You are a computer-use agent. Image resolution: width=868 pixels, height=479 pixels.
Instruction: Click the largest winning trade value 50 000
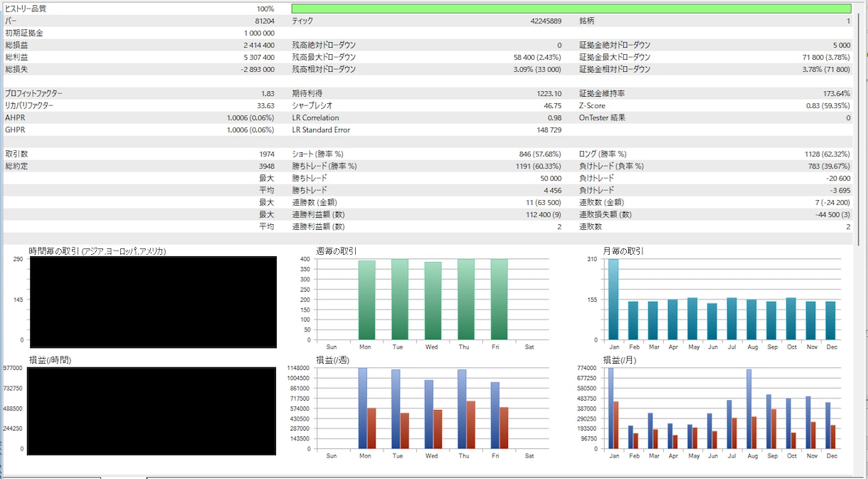(551, 178)
